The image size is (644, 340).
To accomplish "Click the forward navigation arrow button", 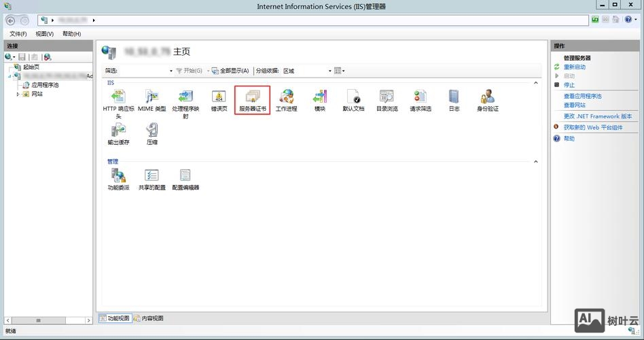I will pyautogui.click(x=24, y=20).
